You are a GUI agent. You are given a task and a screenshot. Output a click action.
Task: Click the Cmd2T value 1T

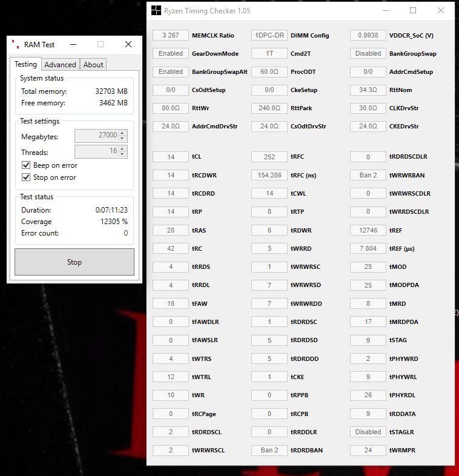click(x=269, y=53)
